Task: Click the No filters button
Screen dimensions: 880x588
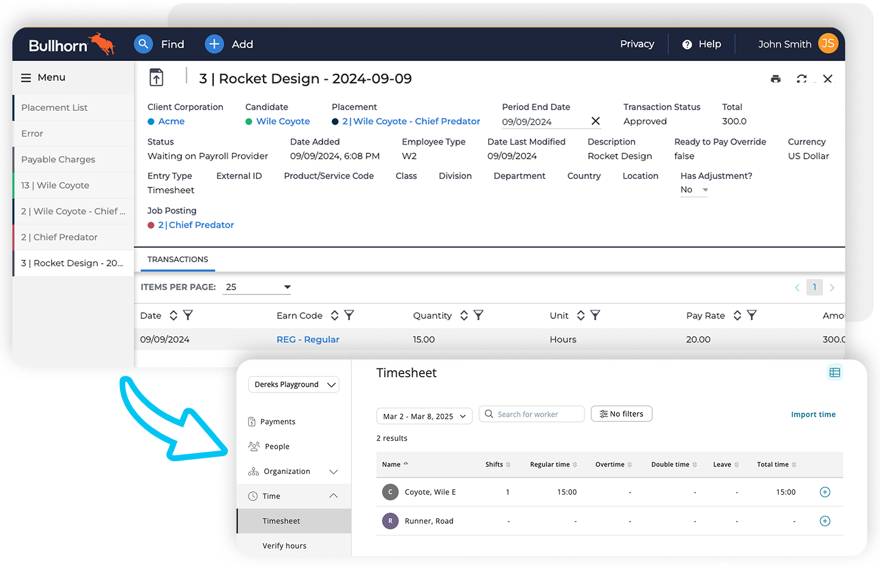Action: (621, 414)
